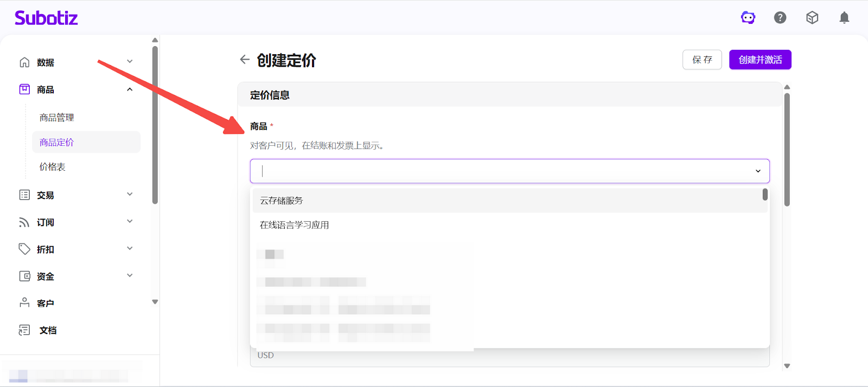Expand the 订阅 sidebar menu
868x387 pixels.
click(76, 222)
